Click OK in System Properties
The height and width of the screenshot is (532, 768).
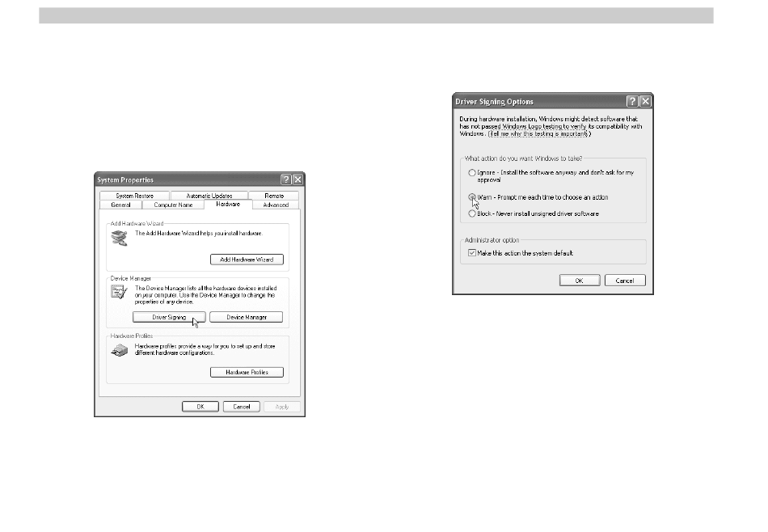(200, 407)
